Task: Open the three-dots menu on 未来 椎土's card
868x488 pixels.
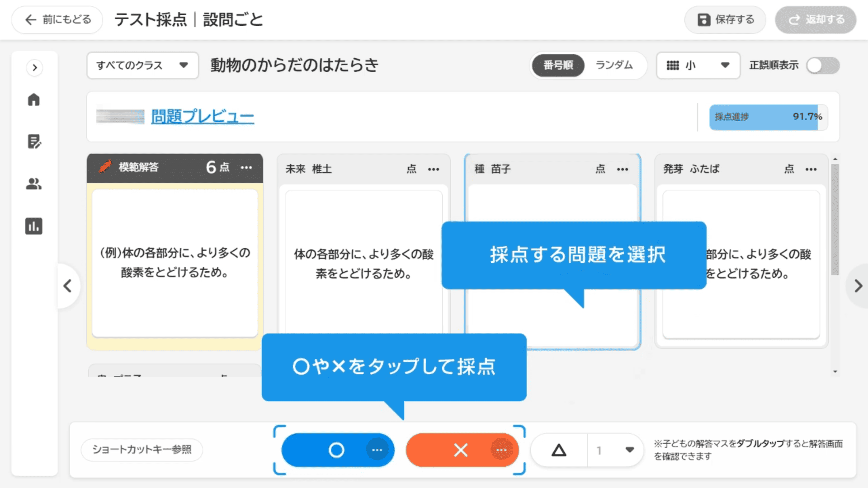Action: pos(434,169)
